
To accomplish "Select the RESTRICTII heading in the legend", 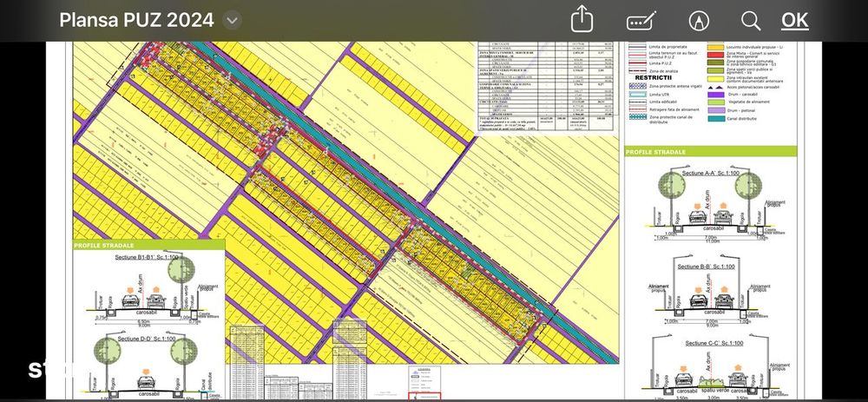I will [654, 77].
